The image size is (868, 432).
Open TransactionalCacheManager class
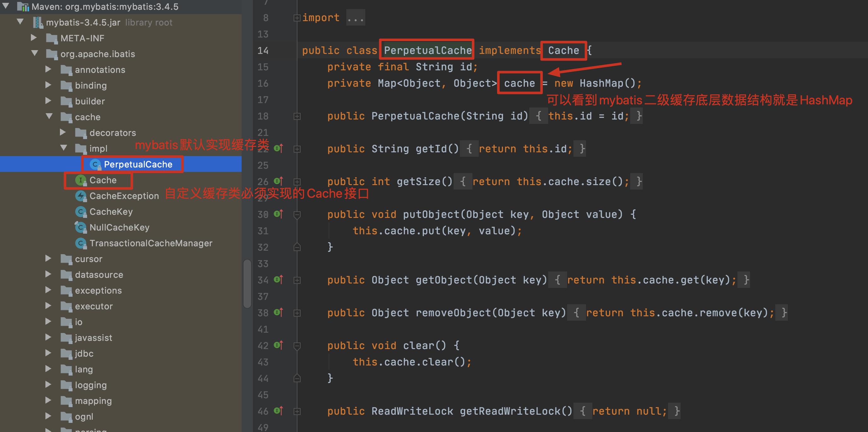151,243
